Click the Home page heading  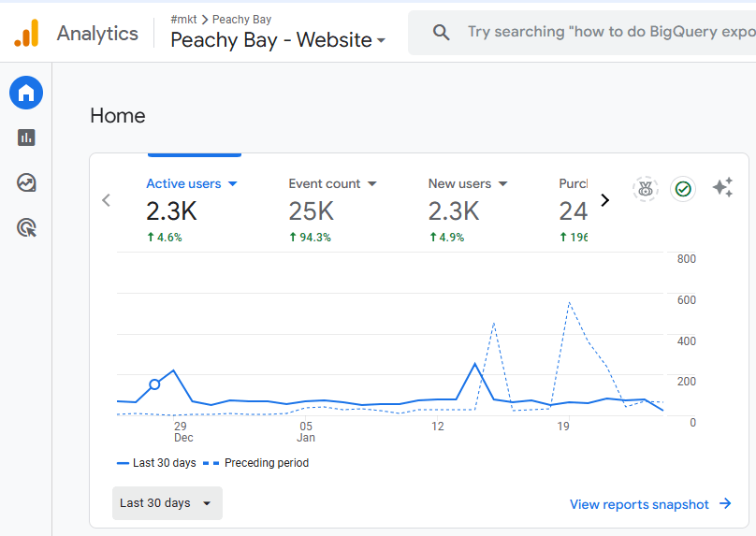118,116
